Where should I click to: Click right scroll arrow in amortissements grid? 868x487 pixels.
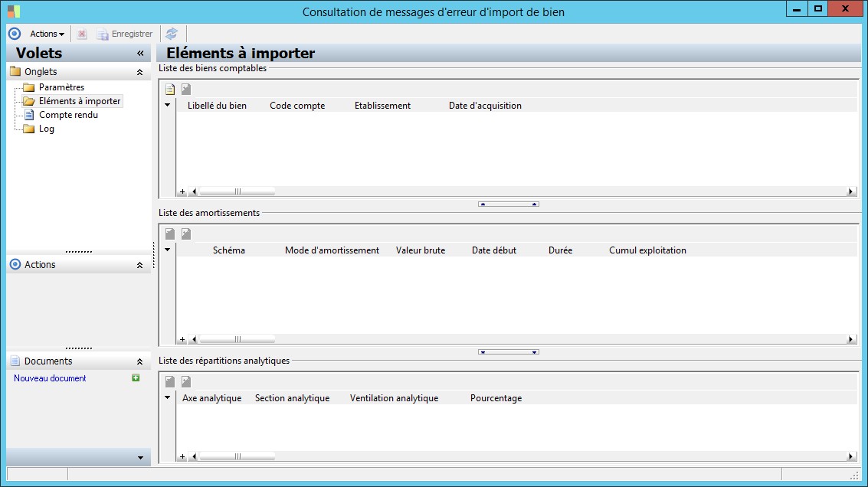(851, 339)
